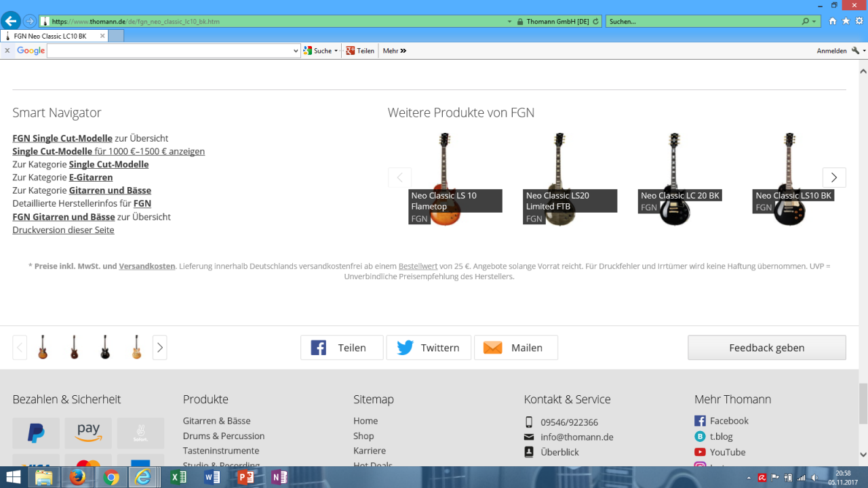Open the Drums & Percussion product link
This screenshot has width=868, height=488.
224,436
